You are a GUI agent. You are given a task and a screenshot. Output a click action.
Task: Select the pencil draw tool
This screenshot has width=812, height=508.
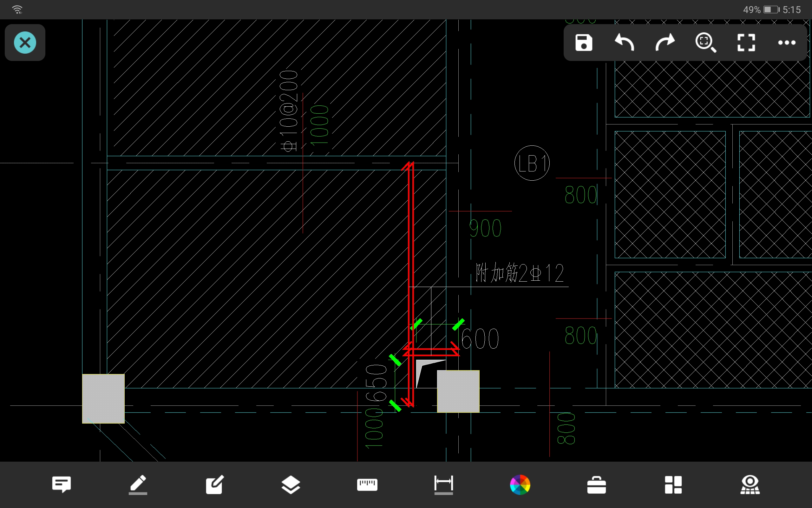tap(138, 485)
